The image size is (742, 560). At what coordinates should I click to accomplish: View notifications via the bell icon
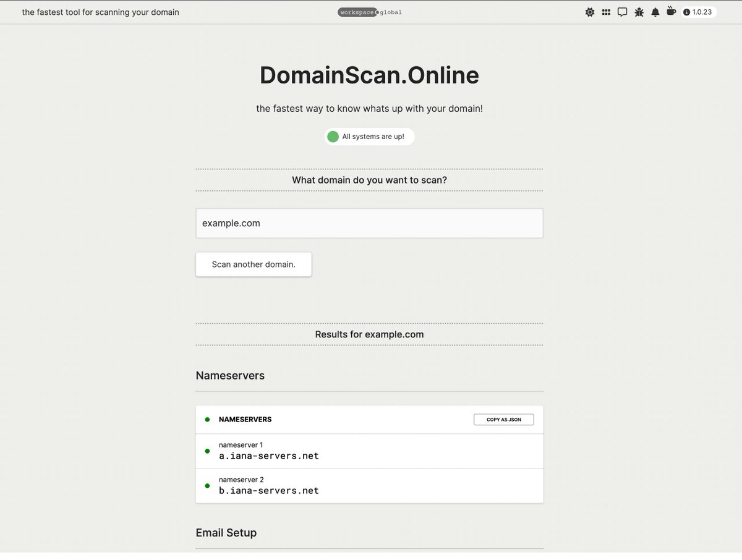(655, 12)
